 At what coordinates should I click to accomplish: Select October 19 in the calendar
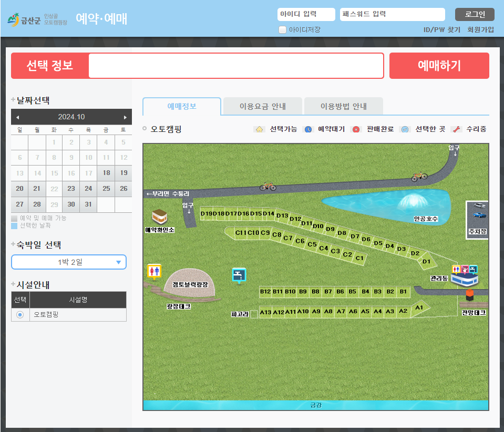[124, 173]
